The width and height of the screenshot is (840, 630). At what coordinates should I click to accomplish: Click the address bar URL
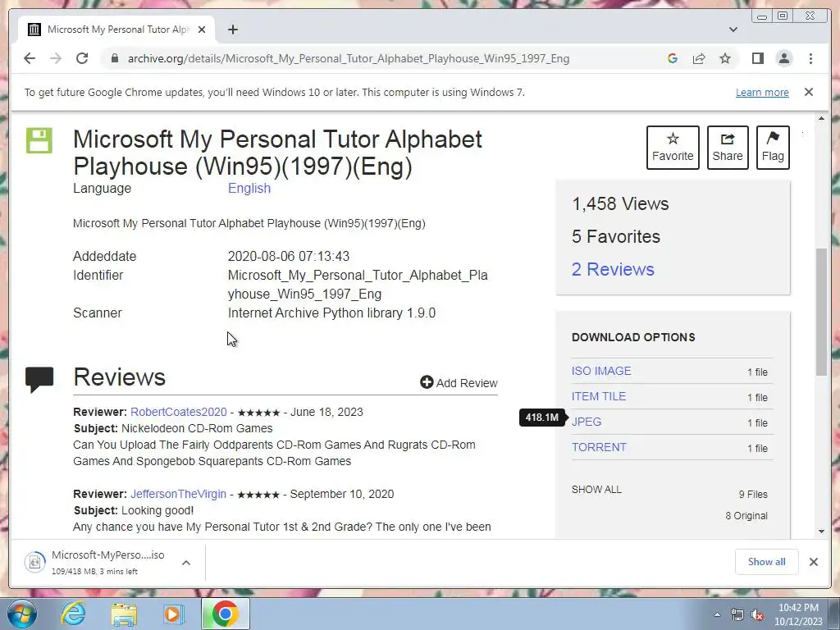(x=348, y=58)
